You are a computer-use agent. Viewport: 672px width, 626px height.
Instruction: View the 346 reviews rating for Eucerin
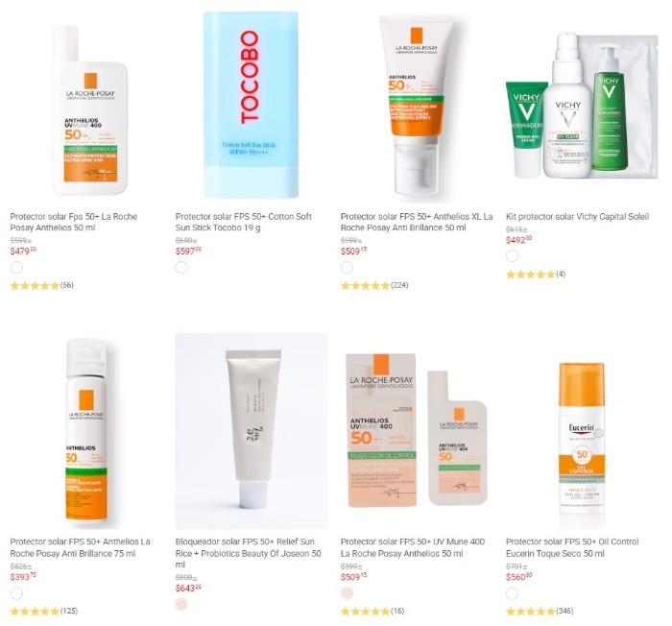point(540,611)
